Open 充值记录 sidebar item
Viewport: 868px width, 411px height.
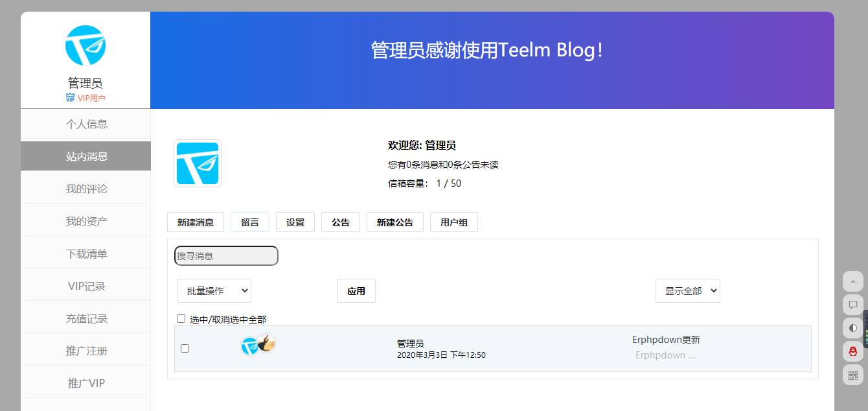click(x=86, y=318)
